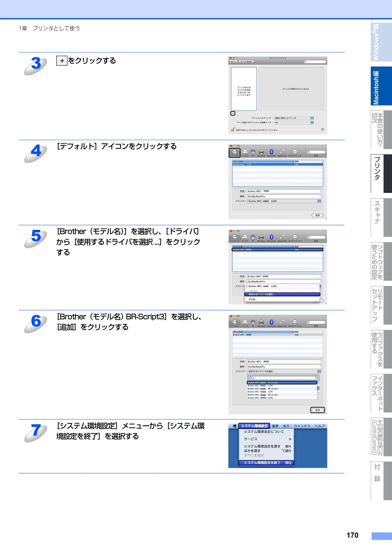The width and height of the screenshot is (392, 555).
Task: Click the search field in プリントとファクス window
Action: 315,62
